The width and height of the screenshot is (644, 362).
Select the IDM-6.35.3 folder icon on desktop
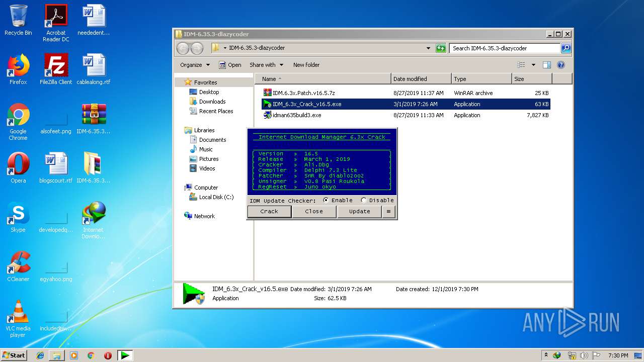click(x=94, y=168)
